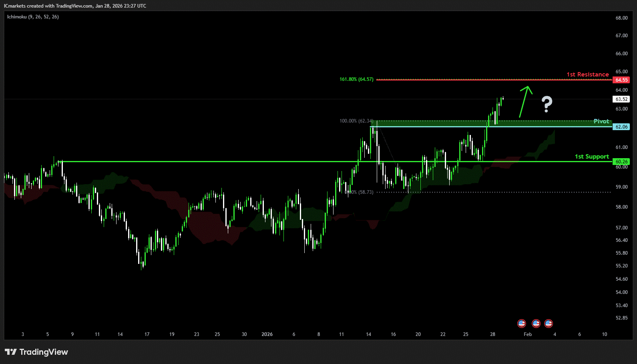Click the green 60.26 support price tag
This screenshot has width=637, height=364.
pyautogui.click(x=621, y=162)
